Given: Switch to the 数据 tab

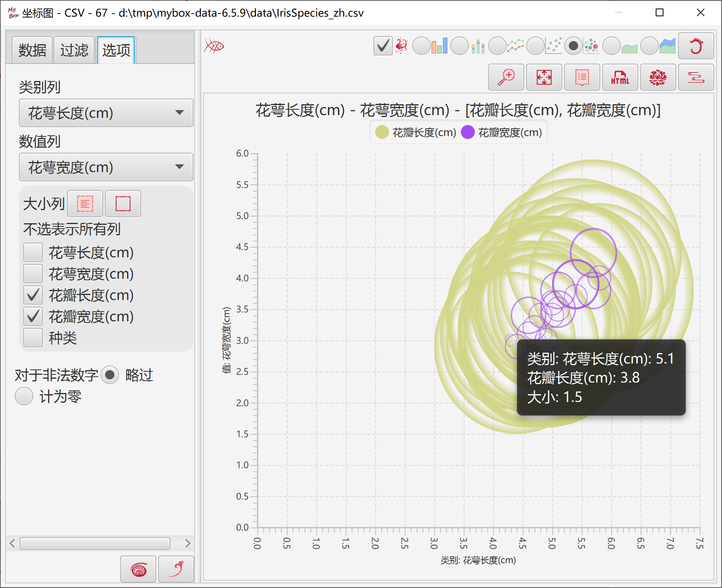Looking at the screenshot, I should [x=32, y=50].
